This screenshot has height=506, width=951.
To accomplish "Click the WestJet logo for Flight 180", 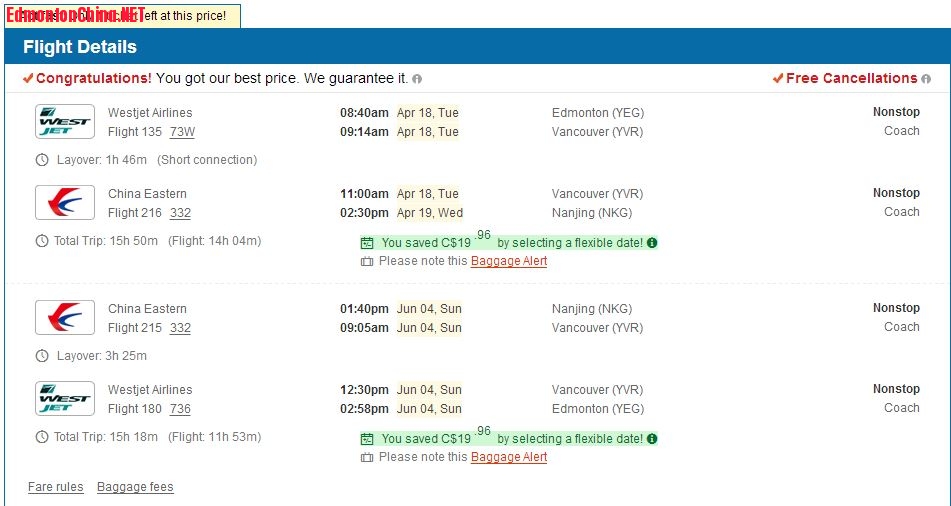I will (x=65, y=399).
